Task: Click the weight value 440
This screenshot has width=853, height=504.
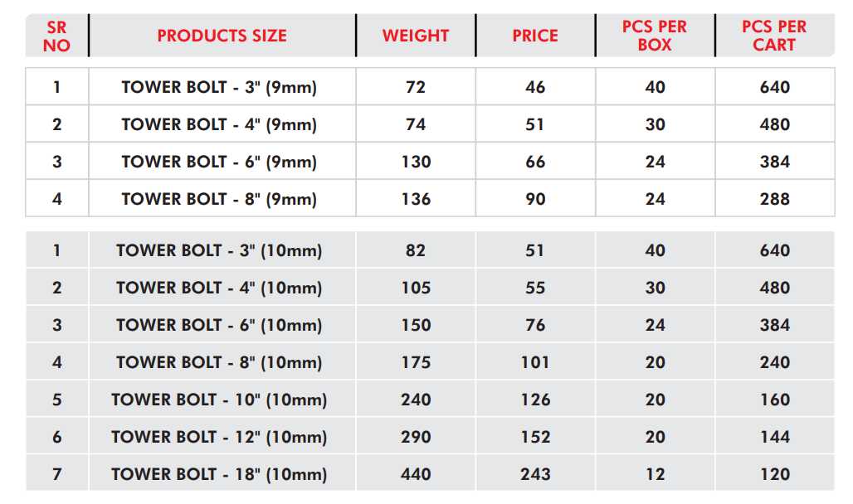Action: [x=416, y=474]
